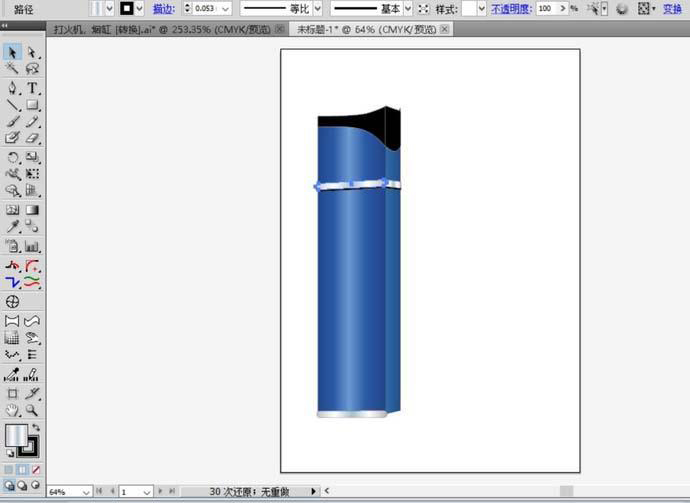
Task: Choose the Pen tool
Action: click(13, 88)
